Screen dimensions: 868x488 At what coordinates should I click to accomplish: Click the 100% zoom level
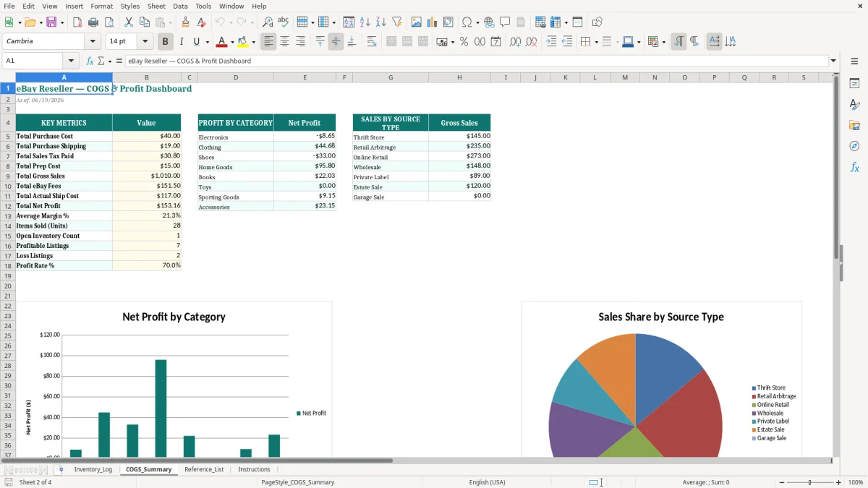[x=856, y=482]
